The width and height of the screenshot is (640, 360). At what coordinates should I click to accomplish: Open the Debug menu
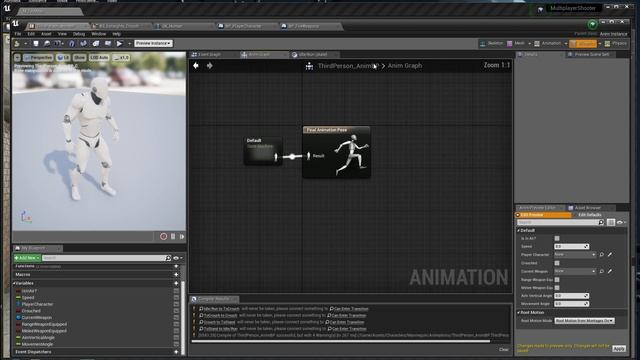pyautogui.click(x=79, y=34)
